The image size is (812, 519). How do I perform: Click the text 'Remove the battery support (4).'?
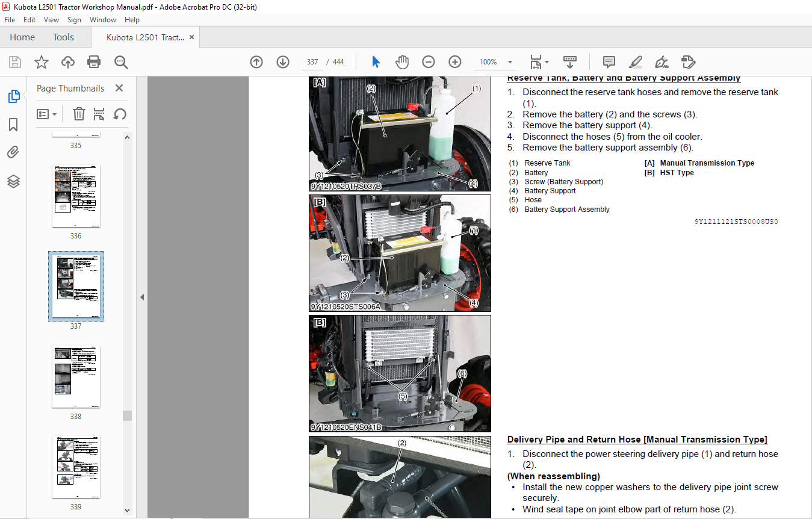[587, 125]
